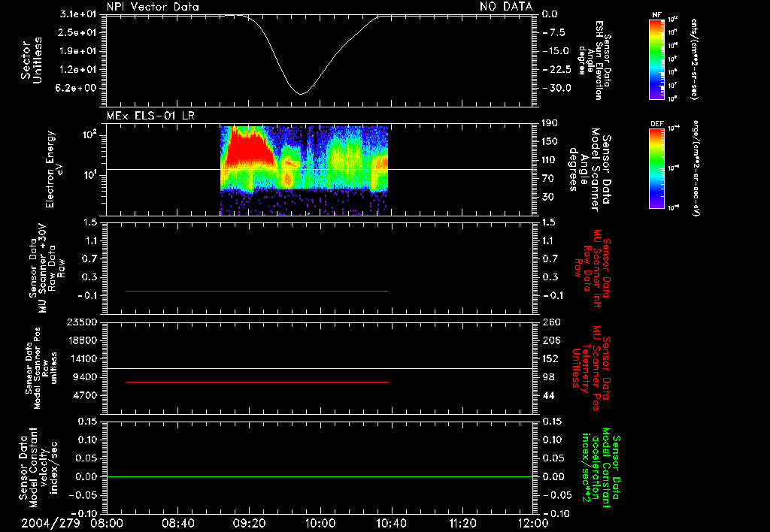The image size is (770, 532).
Task: Click the '190' scanner angle axis value
Action: pyautogui.click(x=550, y=123)
